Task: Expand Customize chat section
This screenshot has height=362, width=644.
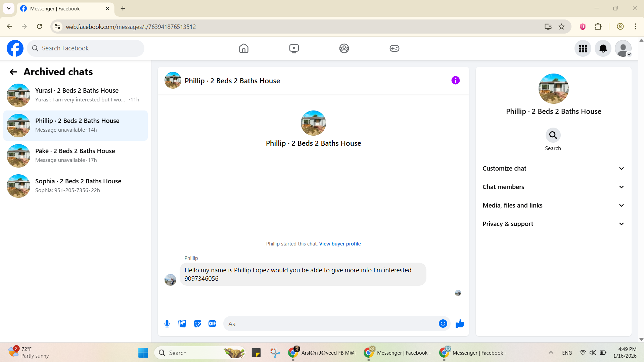Action: [554, 169]
